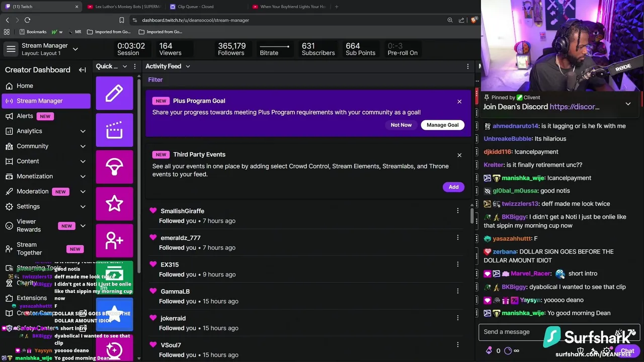Select Stream Manager in sidebar
The image size is (644, 362).
click(x=46, y=101)
